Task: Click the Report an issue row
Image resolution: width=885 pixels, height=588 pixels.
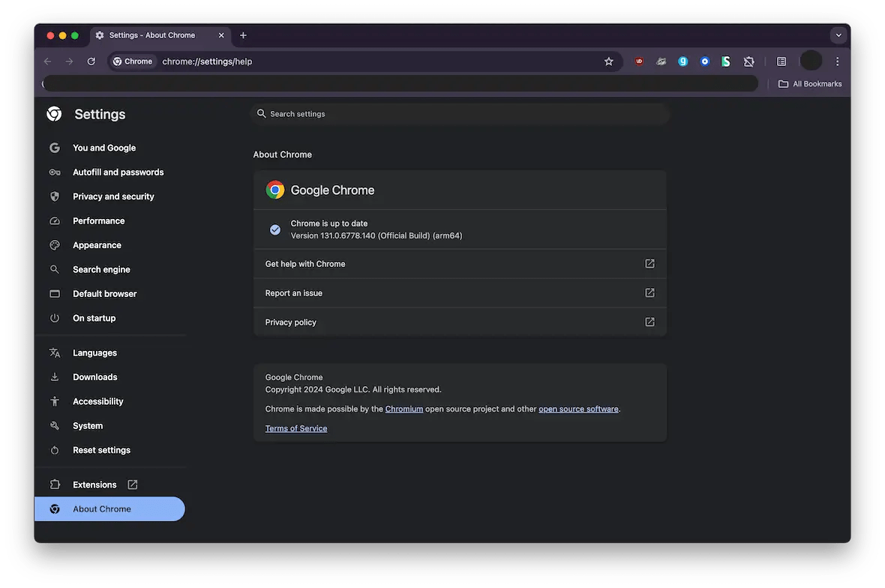Action: (460, 292)
